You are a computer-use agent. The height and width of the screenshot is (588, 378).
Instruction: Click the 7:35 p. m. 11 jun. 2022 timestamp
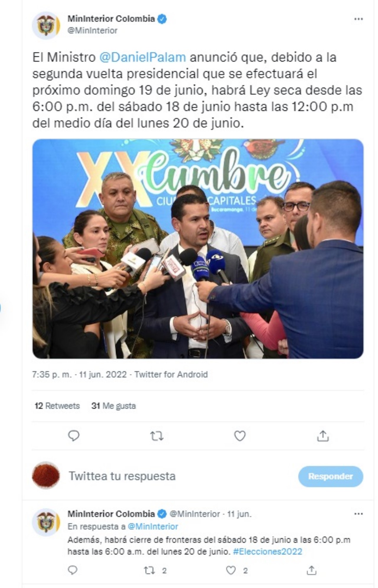pyautogui.click(x=79, y=375)
